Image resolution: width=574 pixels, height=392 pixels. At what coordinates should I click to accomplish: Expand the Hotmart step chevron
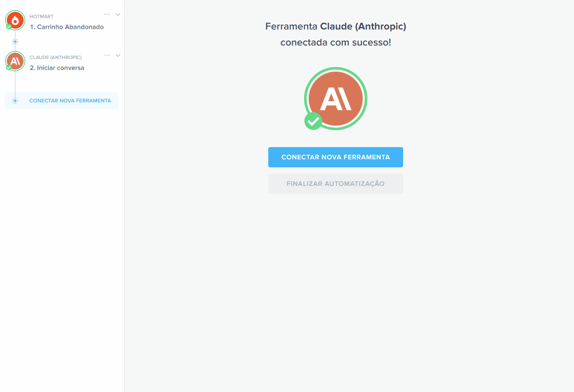click(118, 14)
